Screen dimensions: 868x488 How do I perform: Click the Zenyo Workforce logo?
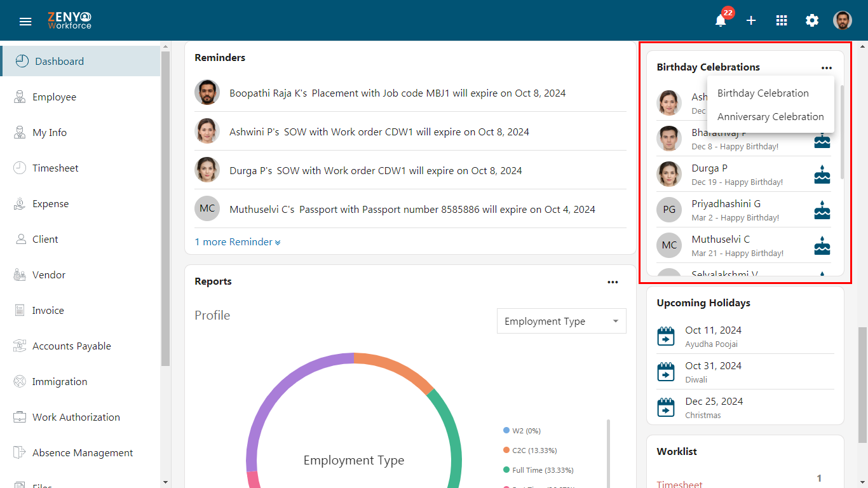pyautogui.click(x=69, y=20)
